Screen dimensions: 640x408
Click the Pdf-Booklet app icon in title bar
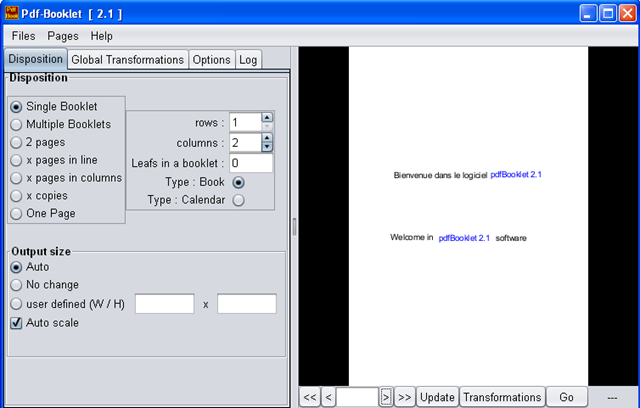12,13
